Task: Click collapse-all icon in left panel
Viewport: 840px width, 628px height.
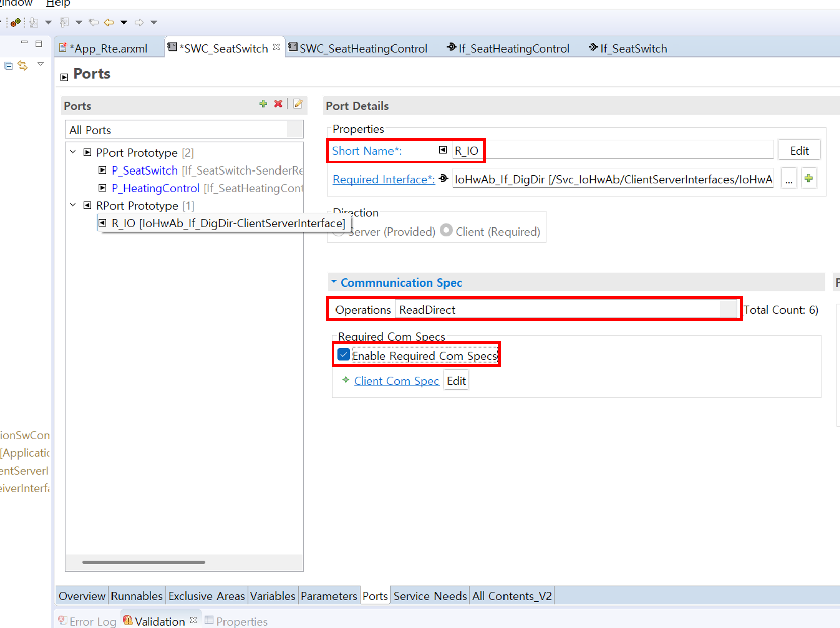Action: click(8, 65)
